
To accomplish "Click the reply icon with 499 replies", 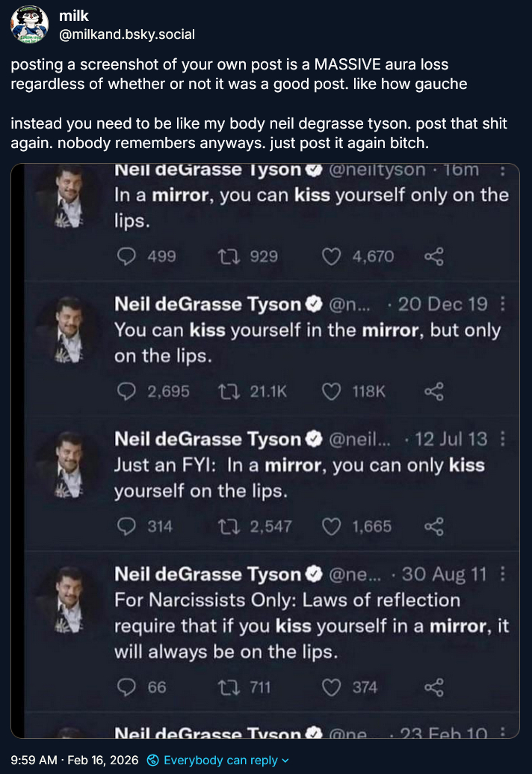I will pos(128,257).
